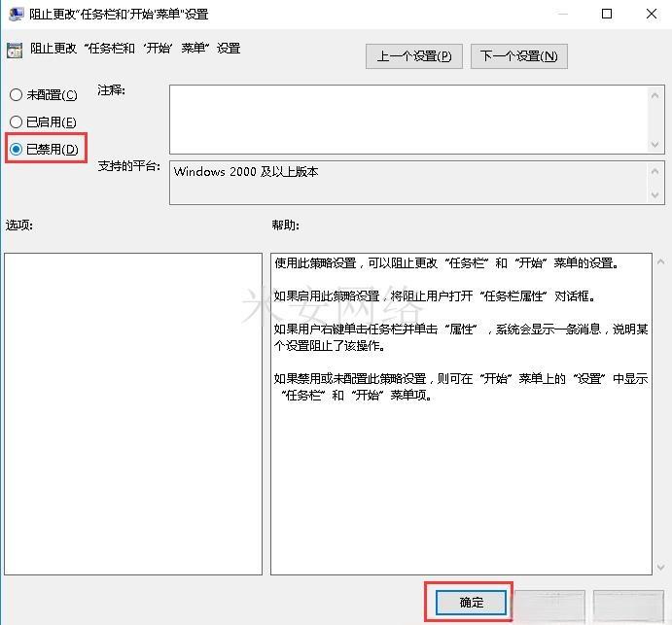Click the title bar window icon
Screen dimensions: 672x625
coord(17,14)
